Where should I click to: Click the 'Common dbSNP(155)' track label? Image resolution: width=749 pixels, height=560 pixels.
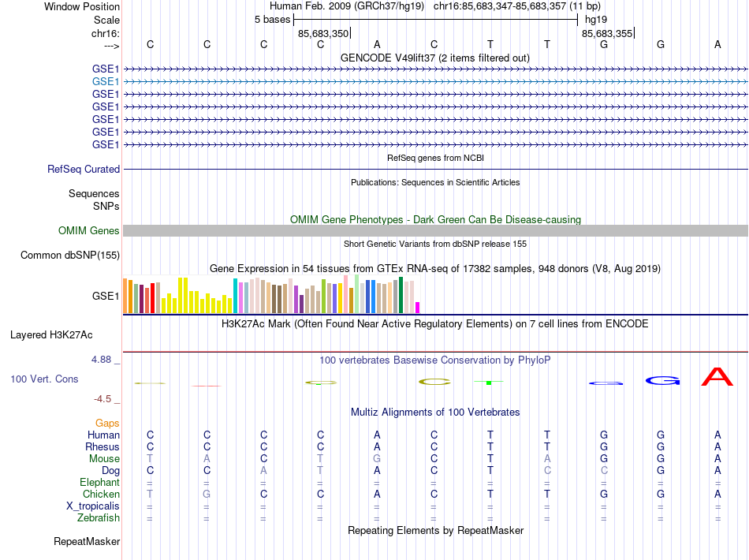[x=69, y=255]
